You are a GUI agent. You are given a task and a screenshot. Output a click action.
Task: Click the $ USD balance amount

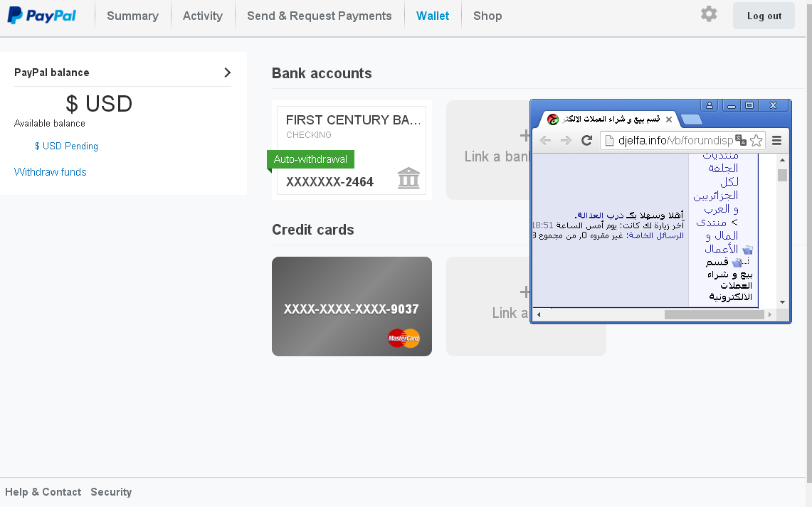(99, 104)
